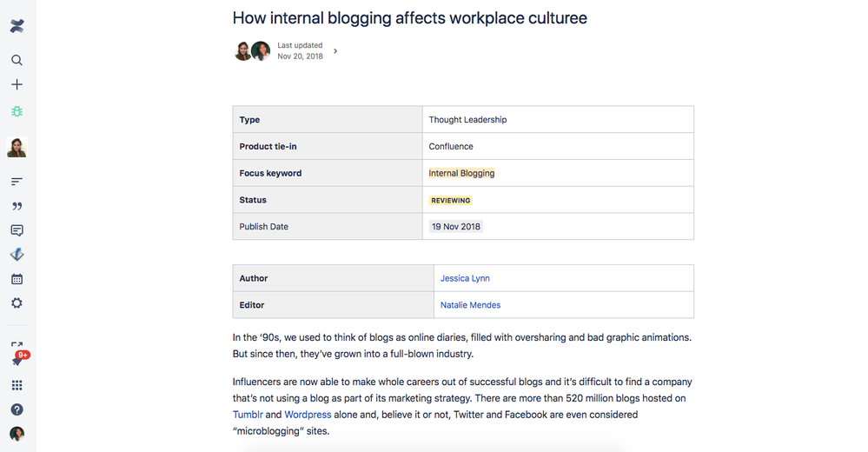This screenshot has width=868, height=452.
Task: Open the space avatar in sidebar
Action: pyautogui.click(x=17, y=147)
